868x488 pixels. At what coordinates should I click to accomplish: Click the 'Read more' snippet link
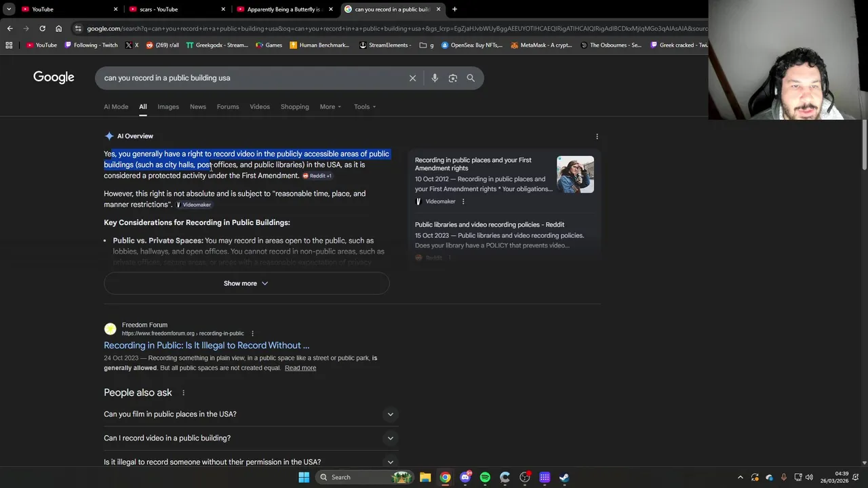300,368
